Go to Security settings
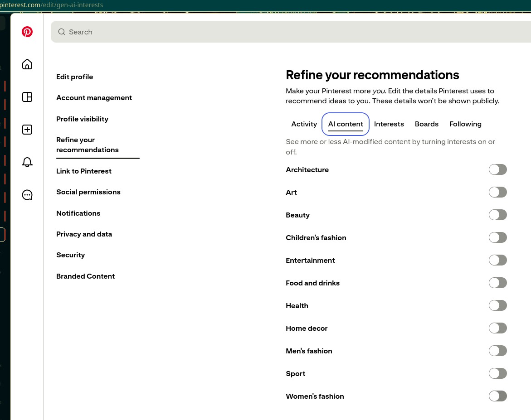 70,255
